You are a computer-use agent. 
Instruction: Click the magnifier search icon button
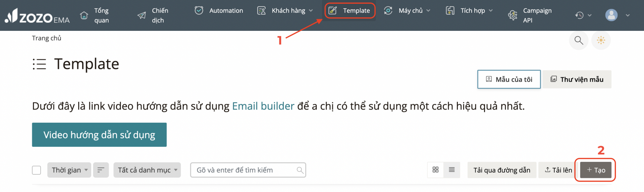tap(579, 40)
